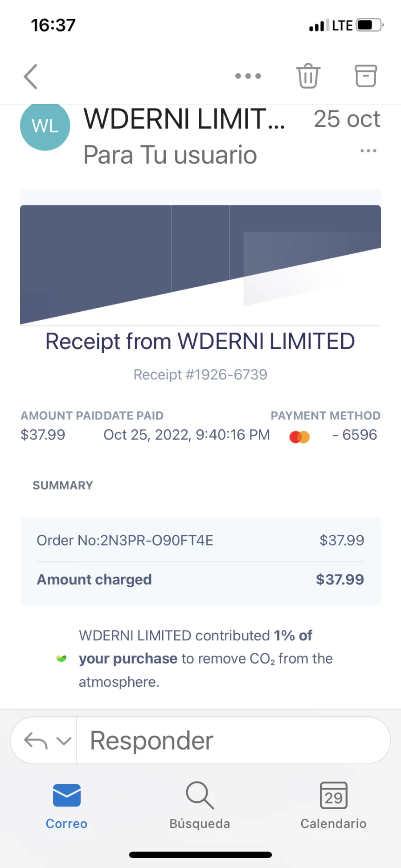Image resolution: width=401 pixels, height=868 pixels.
Task: Expand reply options chevron
Action: tap(64, 741)
